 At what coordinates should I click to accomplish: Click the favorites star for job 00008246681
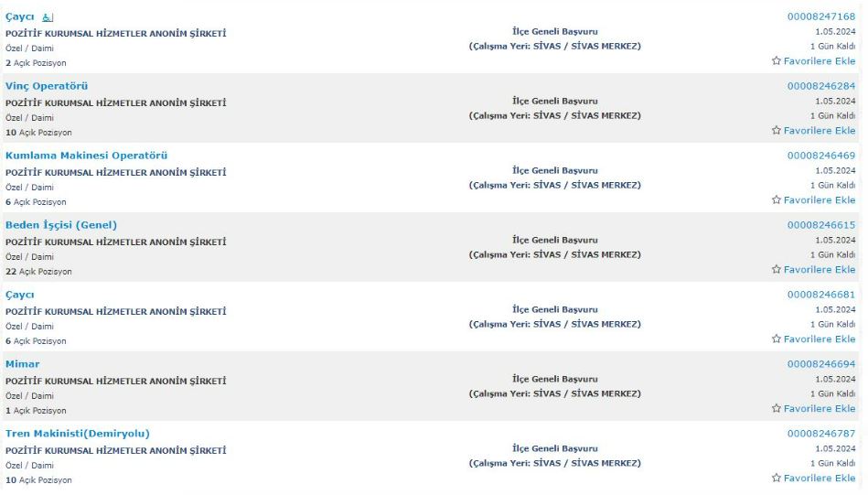[777, 339]
